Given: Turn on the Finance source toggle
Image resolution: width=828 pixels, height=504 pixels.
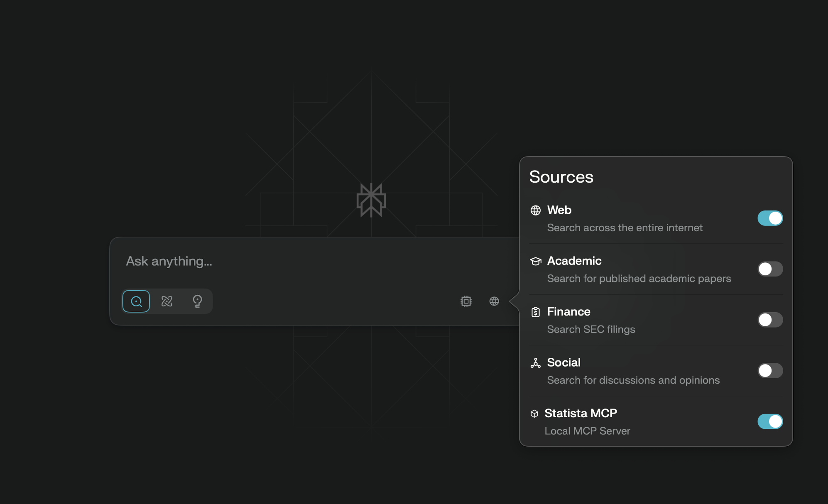Looking at the screenshot, I should coord(770,320).
